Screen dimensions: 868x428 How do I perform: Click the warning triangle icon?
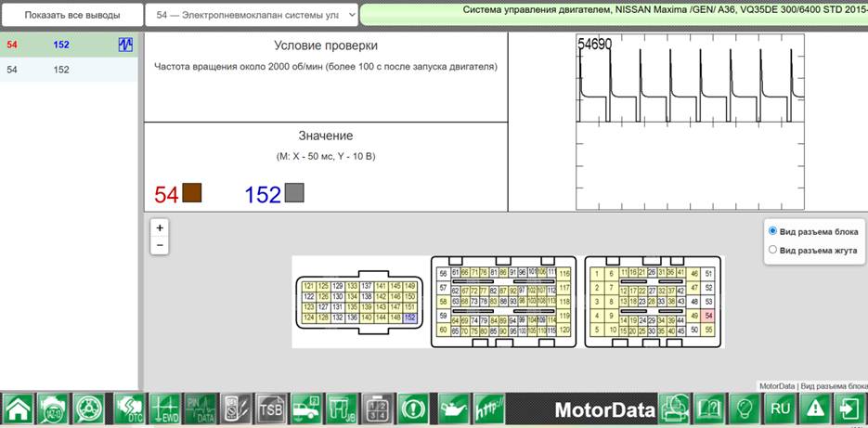click(x=815, y=409)
